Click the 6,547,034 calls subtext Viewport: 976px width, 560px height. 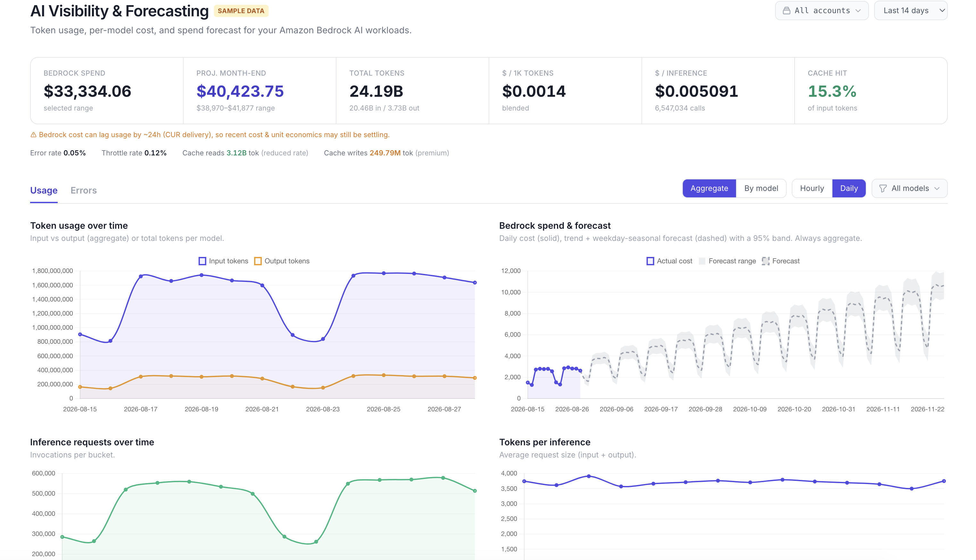[x=680, y=108]
